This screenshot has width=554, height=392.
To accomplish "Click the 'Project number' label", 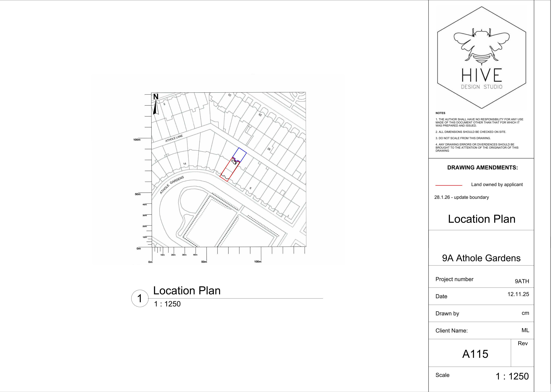I will tap(454, 279).
